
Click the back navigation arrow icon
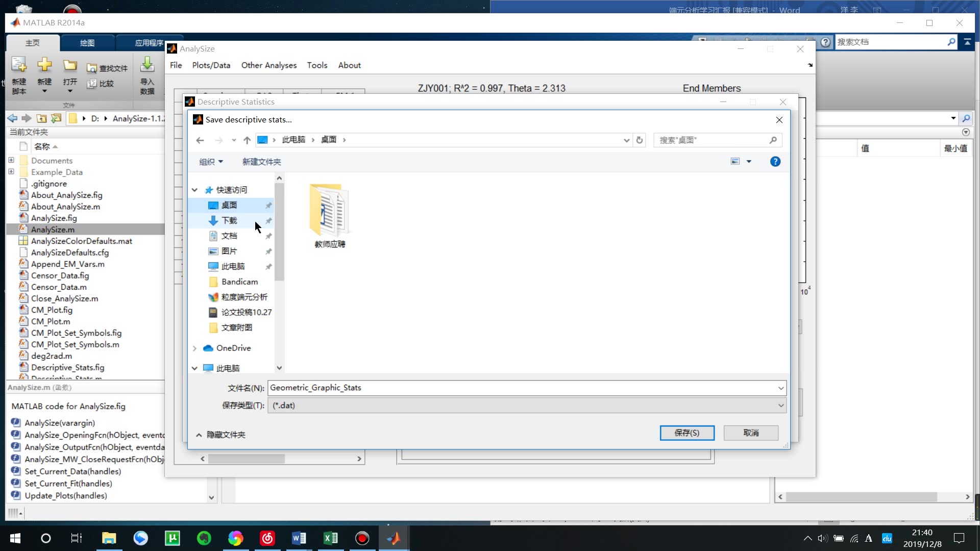tap(201, 140)
